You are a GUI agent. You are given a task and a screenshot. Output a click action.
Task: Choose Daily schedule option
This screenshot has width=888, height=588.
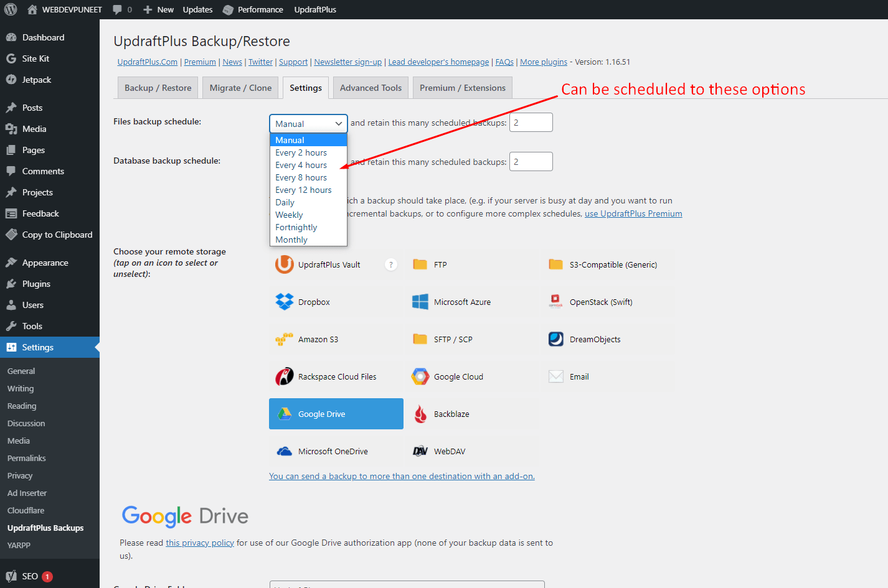click(x=308, y=202)
